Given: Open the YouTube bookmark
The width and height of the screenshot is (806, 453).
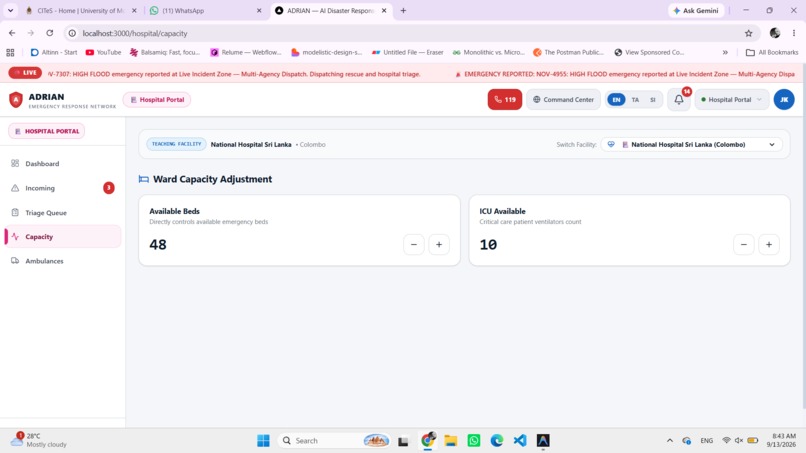Looking at the screenshot, I should (103, 52).
